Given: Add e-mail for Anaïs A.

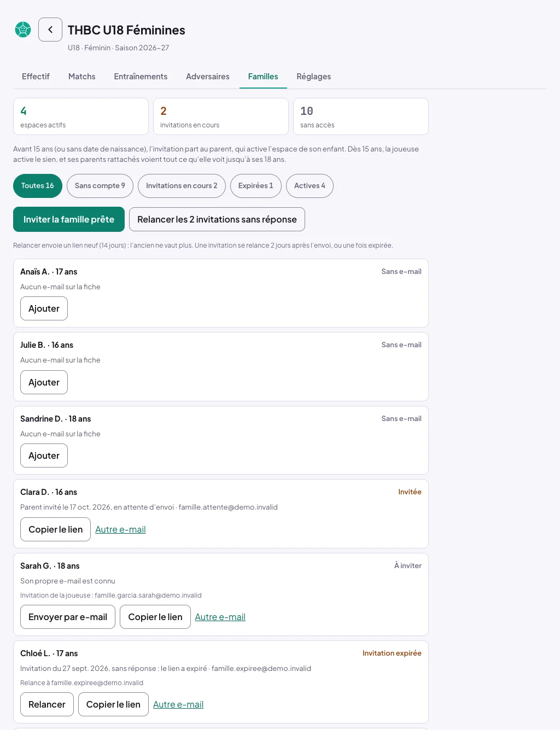Looking at the screenshot, I should [44, 308].
